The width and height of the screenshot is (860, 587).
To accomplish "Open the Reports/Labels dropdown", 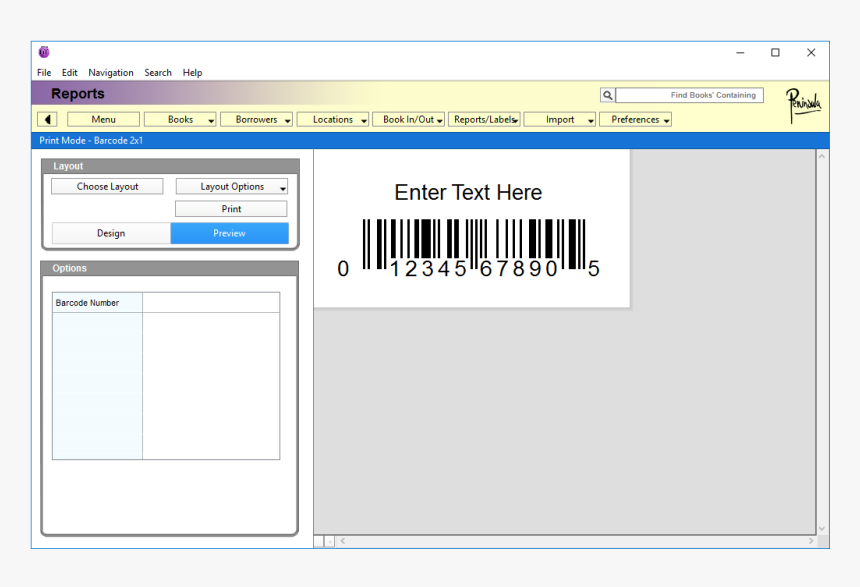I will click(485, 119).
